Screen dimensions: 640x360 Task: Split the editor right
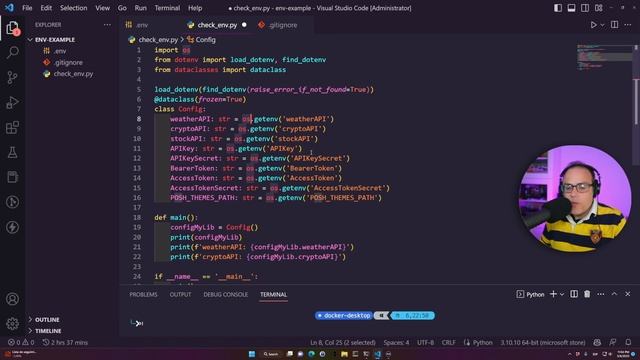(614, 25)
